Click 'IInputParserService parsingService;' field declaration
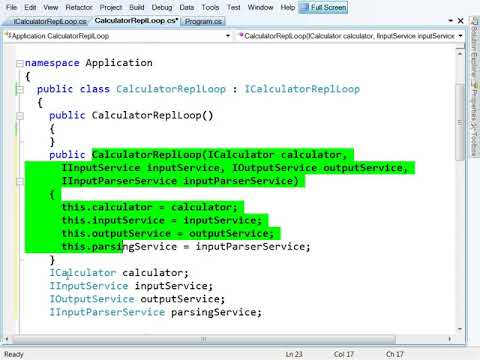 click(155, 312)
